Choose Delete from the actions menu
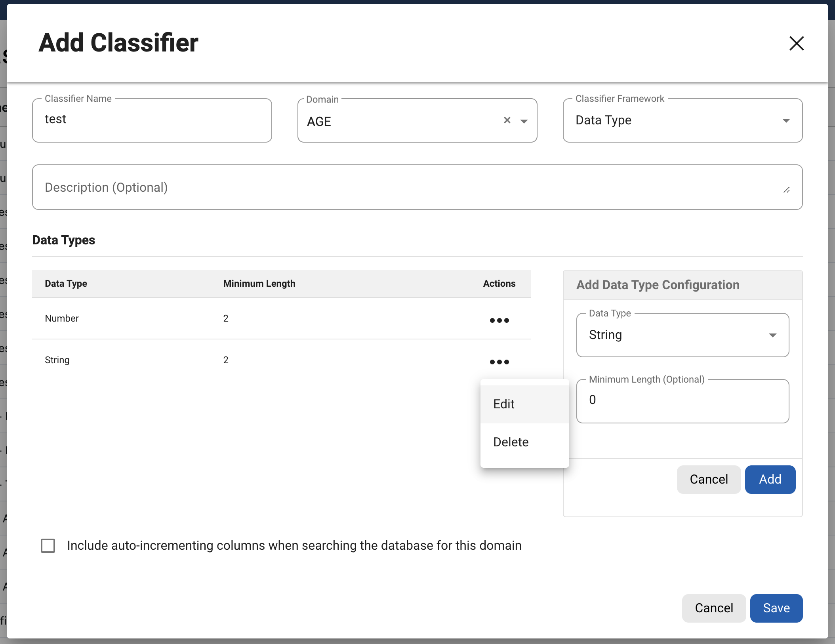 click(x=511, y=442)
